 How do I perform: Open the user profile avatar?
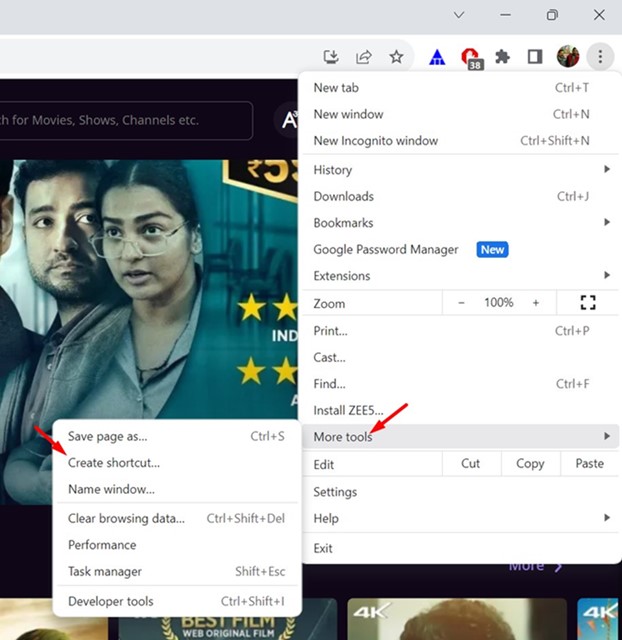point(568,57)
